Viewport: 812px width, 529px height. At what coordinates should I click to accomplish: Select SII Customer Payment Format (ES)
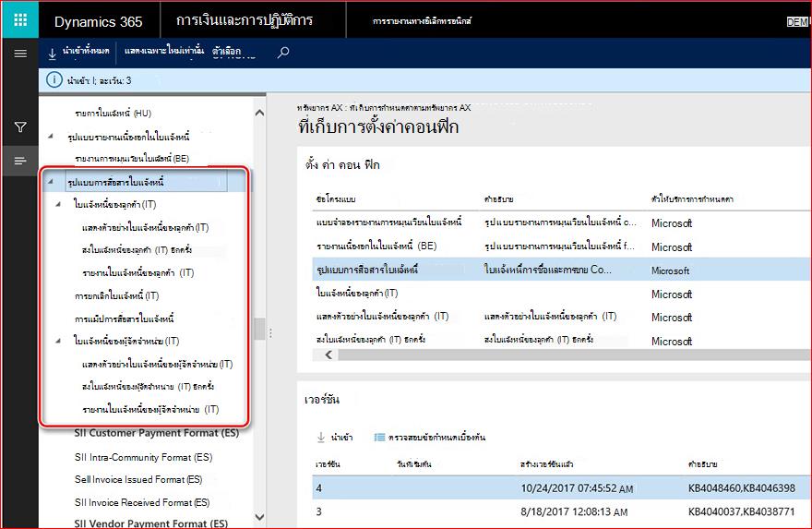pyautogui.click(x=156, y=433)
